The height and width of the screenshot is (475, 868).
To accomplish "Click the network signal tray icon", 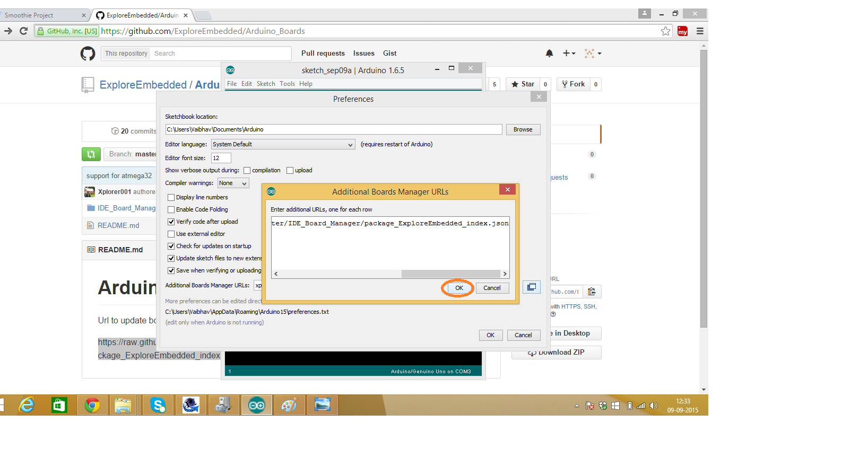I will tap(641, 406).
